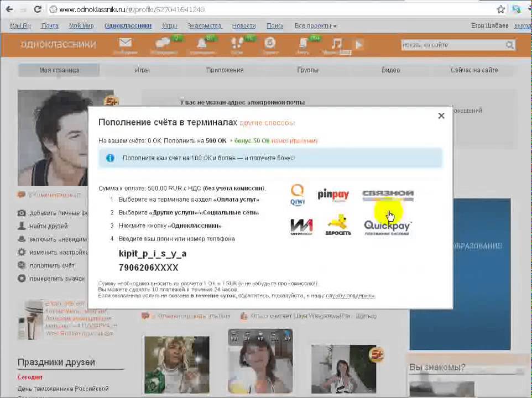Click the play button next to Music
The image size is (532, 398).
coord(359,44)
